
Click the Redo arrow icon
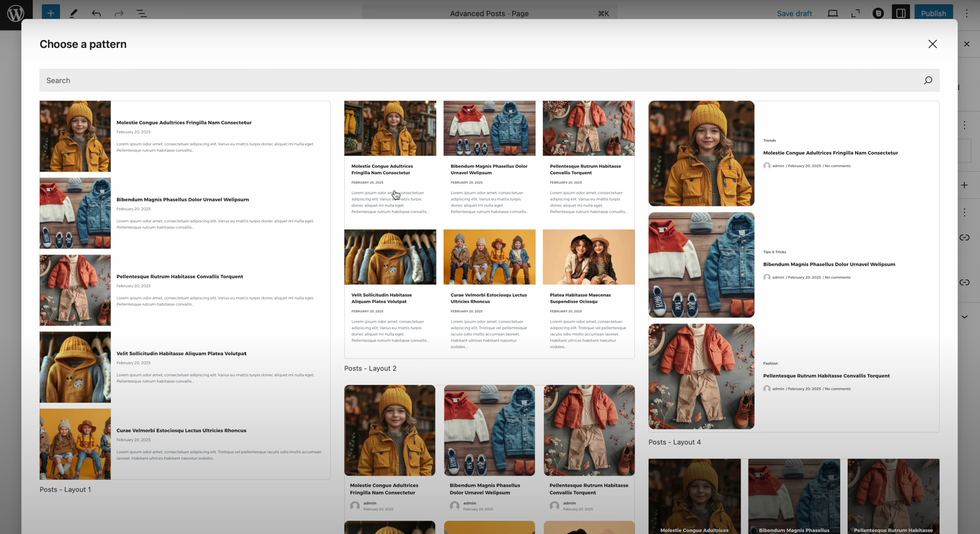(119, 13)
